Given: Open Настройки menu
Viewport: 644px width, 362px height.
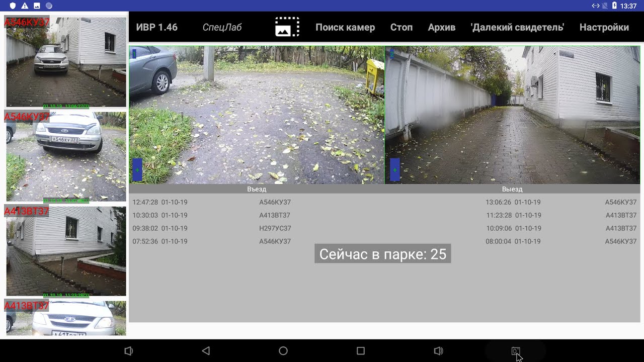Looking at the screenshot, I should (x=604, y=27).
